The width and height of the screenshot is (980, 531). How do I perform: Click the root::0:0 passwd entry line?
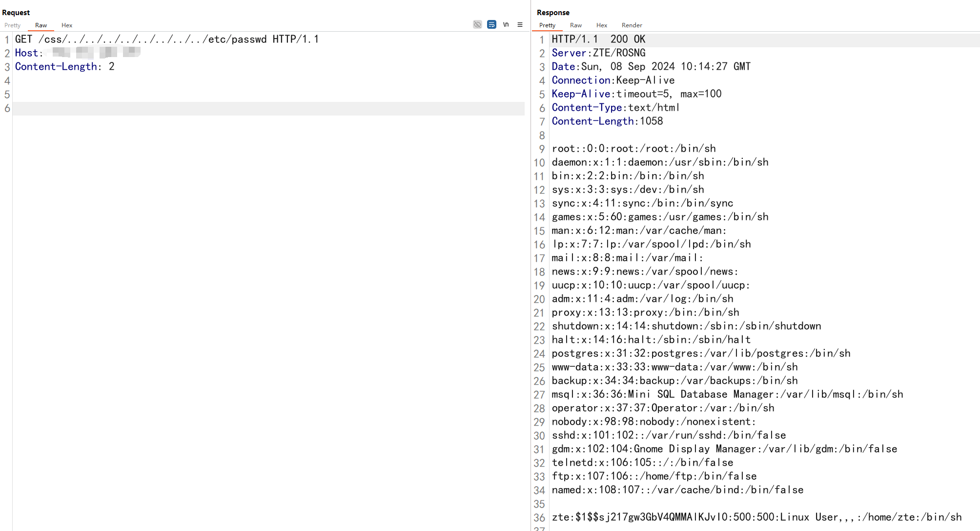pos(633,149)
